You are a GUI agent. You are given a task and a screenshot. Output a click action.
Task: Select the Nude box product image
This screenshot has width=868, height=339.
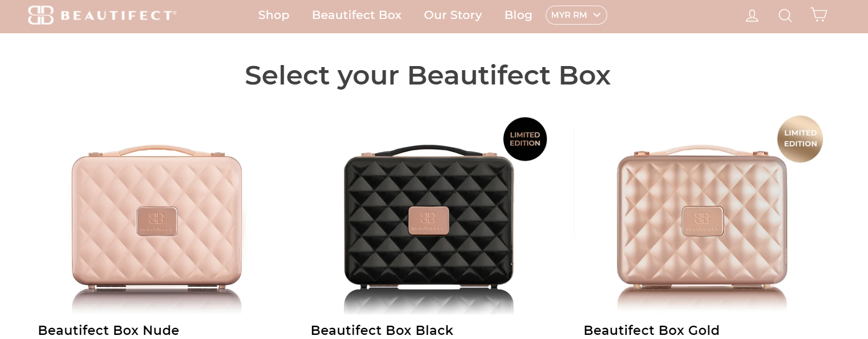coord(157,228)
